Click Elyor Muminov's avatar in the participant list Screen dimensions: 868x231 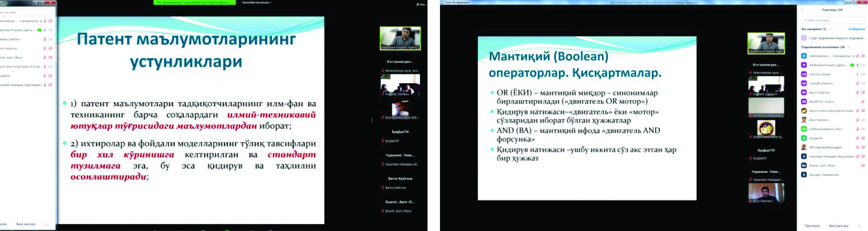tap(804, 120)
